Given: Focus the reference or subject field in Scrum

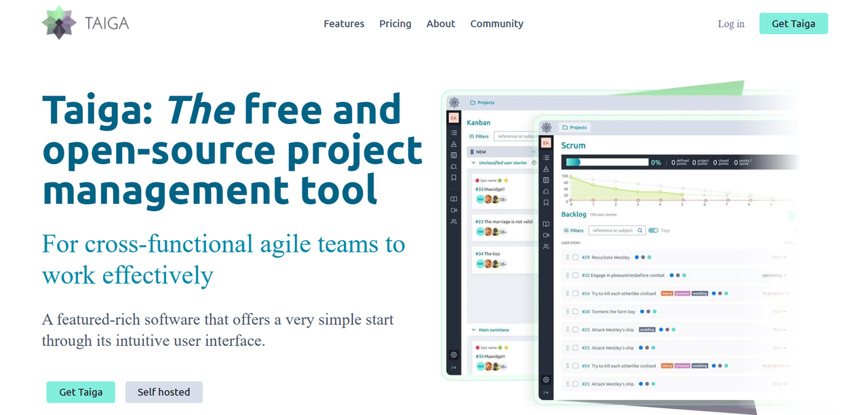Looking at the screenshot, I should click(616, 231).
